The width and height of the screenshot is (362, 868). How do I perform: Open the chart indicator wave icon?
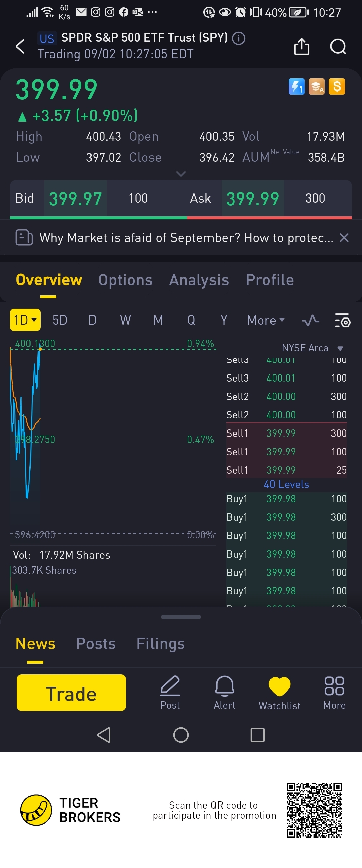click(x=310, y=320)
